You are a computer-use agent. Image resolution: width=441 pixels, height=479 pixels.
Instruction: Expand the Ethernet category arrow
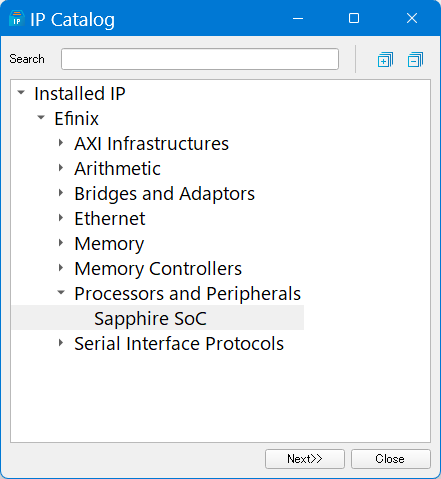pos(61,218)
